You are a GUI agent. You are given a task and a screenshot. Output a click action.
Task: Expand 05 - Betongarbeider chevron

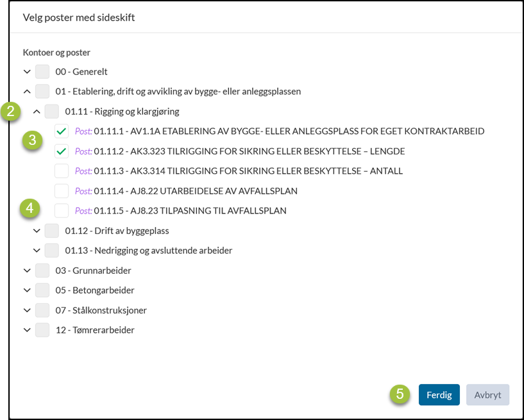tap(27, 290)
